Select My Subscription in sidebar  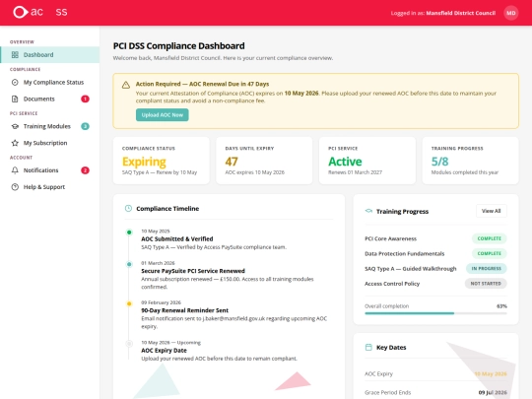(x=50, y=143)
